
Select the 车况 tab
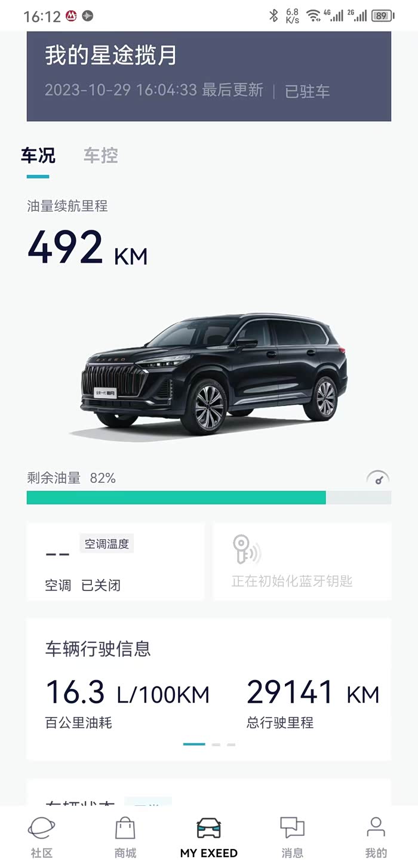pos(38,156)
